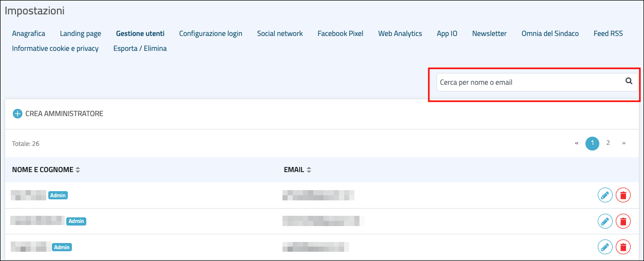Screen dimensions: 644x261
Task: Click the plus icon for Crea Amministratore
Action: click(17, 114)
